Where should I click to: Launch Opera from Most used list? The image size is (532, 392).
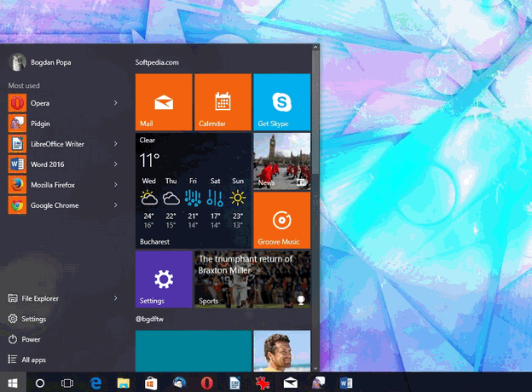coord(40,103)
